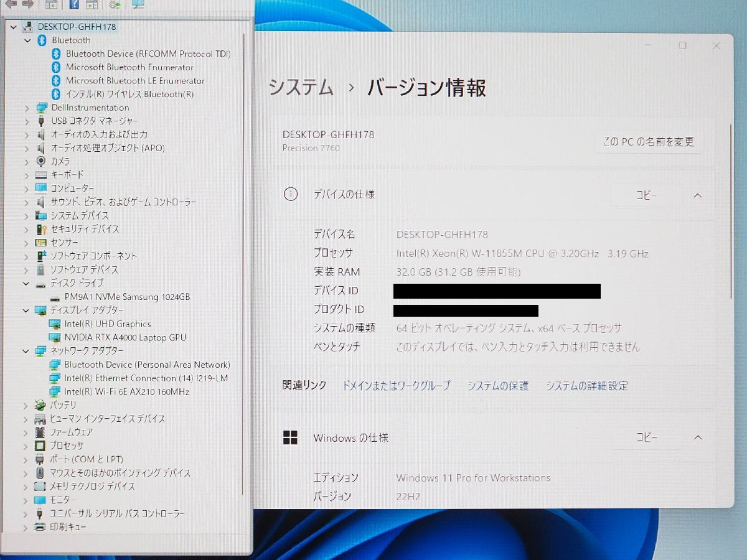The height and width of the screenshot is (560, 747).
Task: Click the Microsoft Bluetooth Enumerator icon
Action: coord(55,67)
